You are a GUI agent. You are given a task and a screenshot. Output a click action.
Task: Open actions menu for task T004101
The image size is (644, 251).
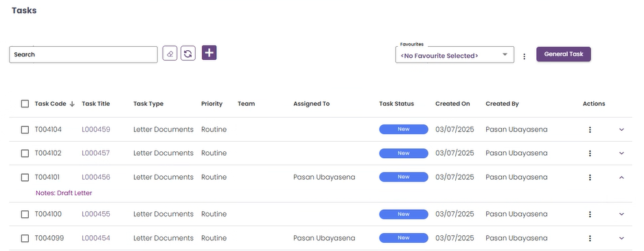(x=590, y=177)
